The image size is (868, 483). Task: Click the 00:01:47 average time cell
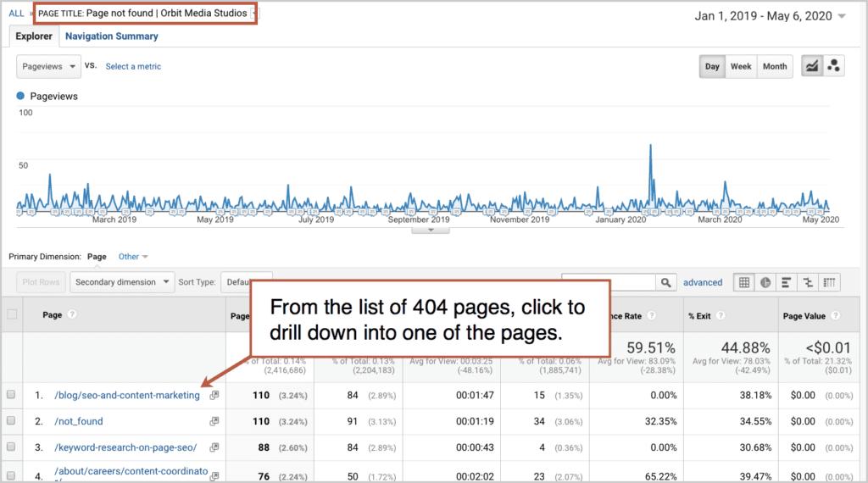click(x=475, y=395)
